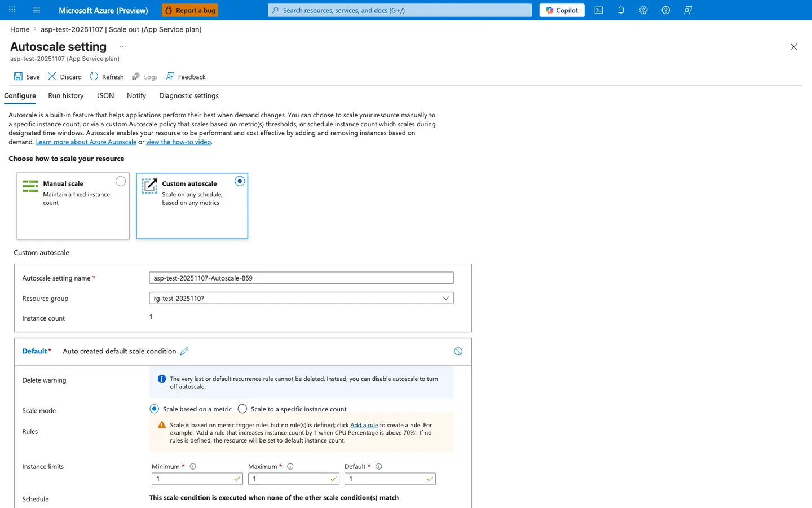Switch to the JSON tab
This screenshot has width=812, height=508.
(105, 96)
